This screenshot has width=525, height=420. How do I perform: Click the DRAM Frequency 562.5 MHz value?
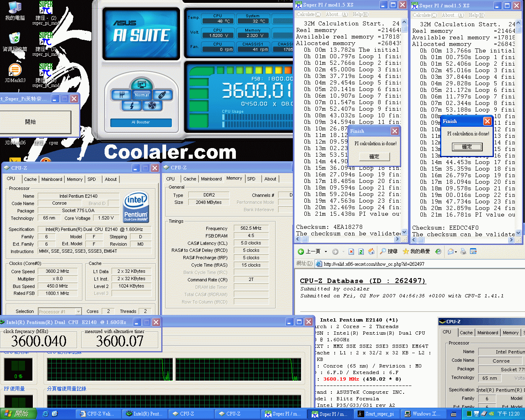pos(251,228)
